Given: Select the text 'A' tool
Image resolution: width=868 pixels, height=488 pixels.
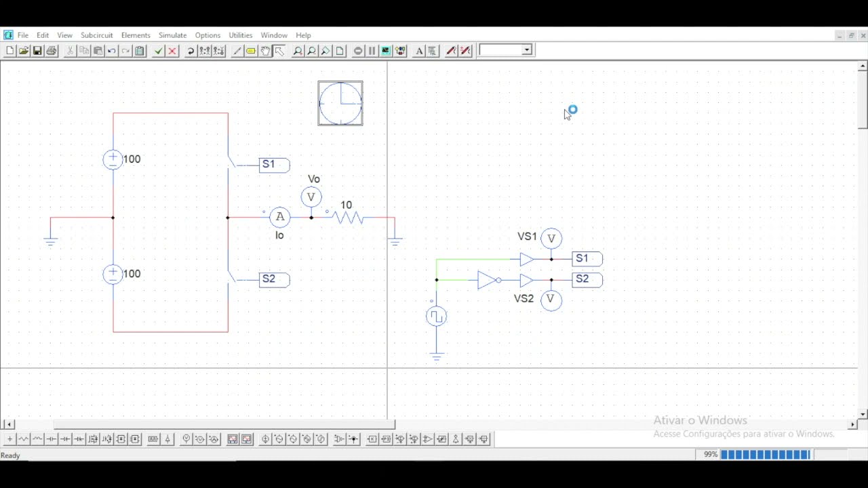Looking at the screenshot, I should 419,51.
